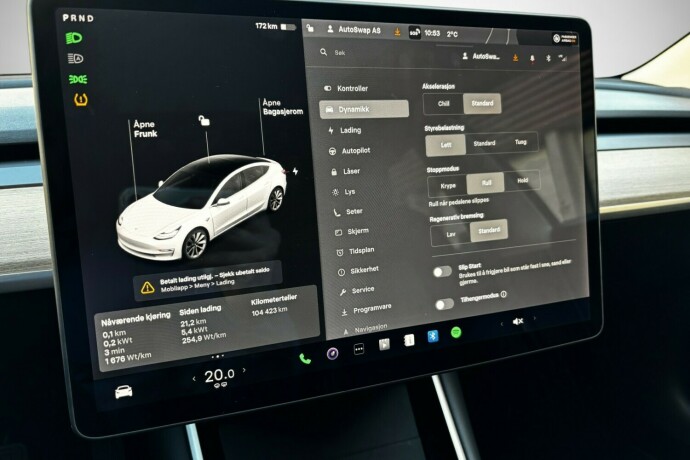Set Styrebelastning to Tung

521,142
